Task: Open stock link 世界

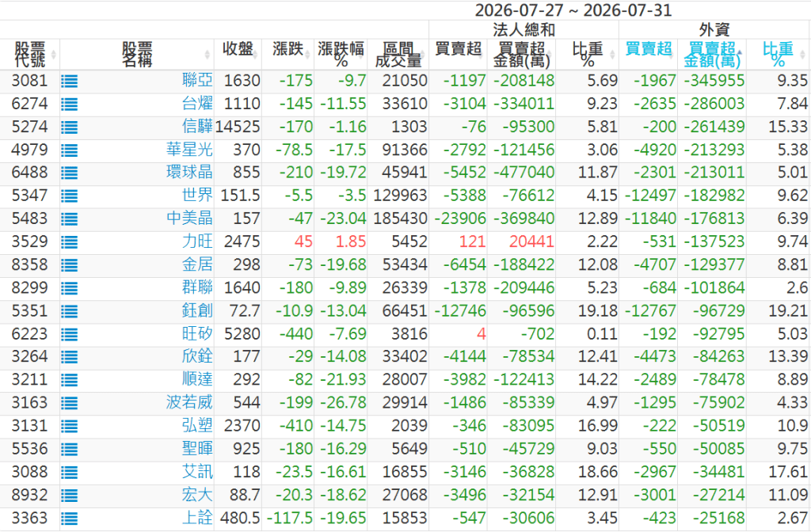Action: (197, 196)
